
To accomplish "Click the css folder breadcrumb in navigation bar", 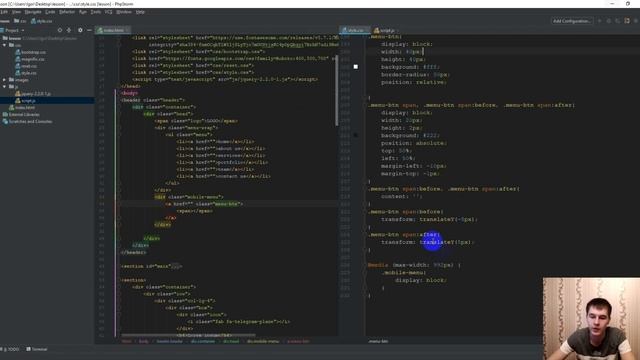I will [20, 21].
